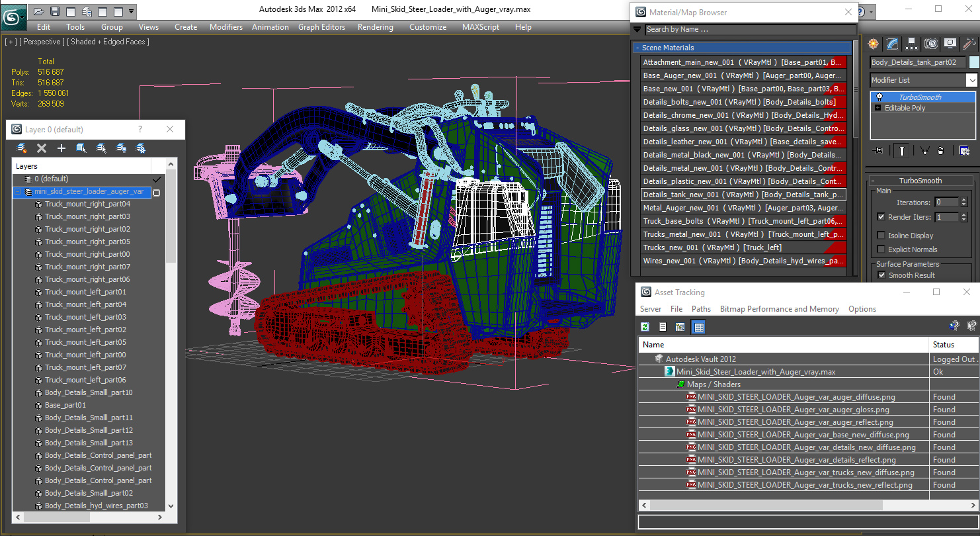
Task: Click object name field Body_Details_tank_part02
Action: (x=918, y=62)
